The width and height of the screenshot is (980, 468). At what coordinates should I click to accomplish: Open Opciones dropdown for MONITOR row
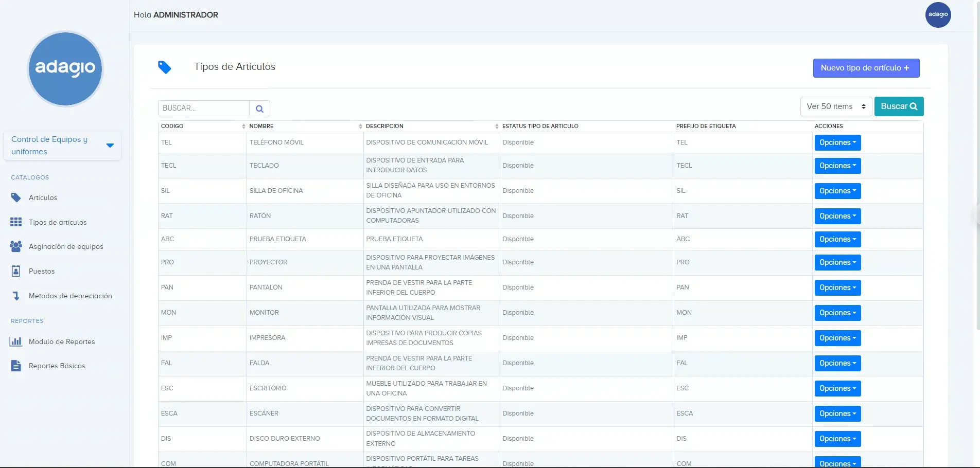click(837, 313)
